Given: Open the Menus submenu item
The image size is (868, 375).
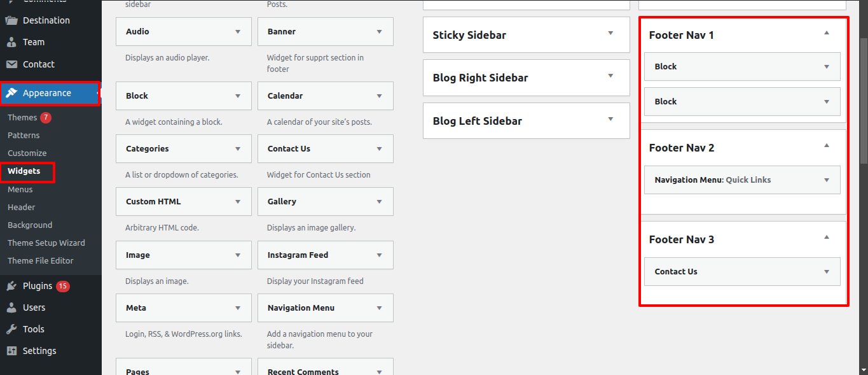Looking at the screenshot, I should pos(20,190).
